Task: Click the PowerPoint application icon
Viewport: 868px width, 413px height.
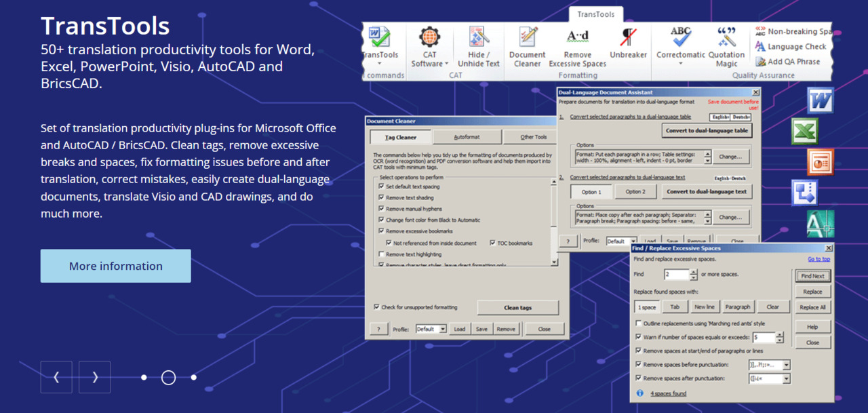Action: coord(820,162)
